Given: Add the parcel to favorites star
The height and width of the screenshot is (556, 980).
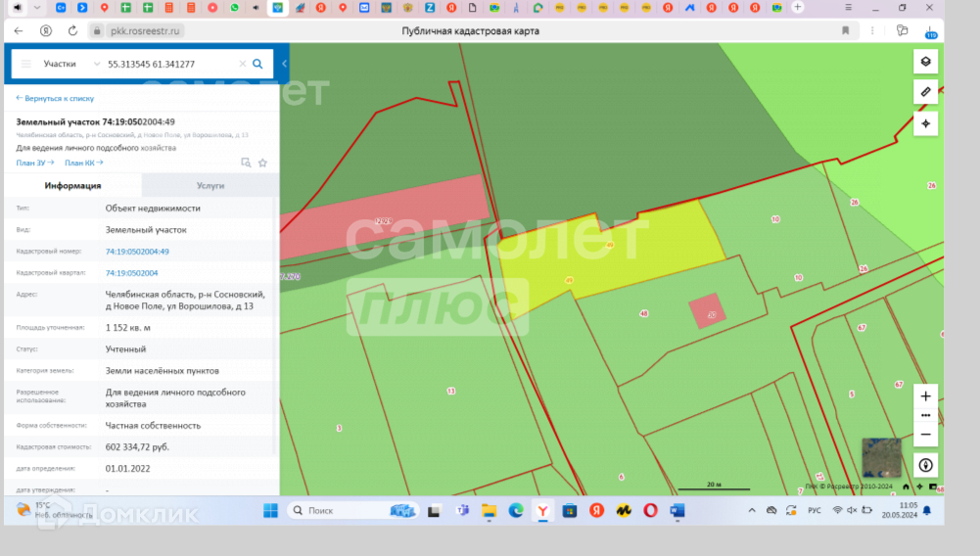Looking at the screenshot, I should (x=263, y=162).
